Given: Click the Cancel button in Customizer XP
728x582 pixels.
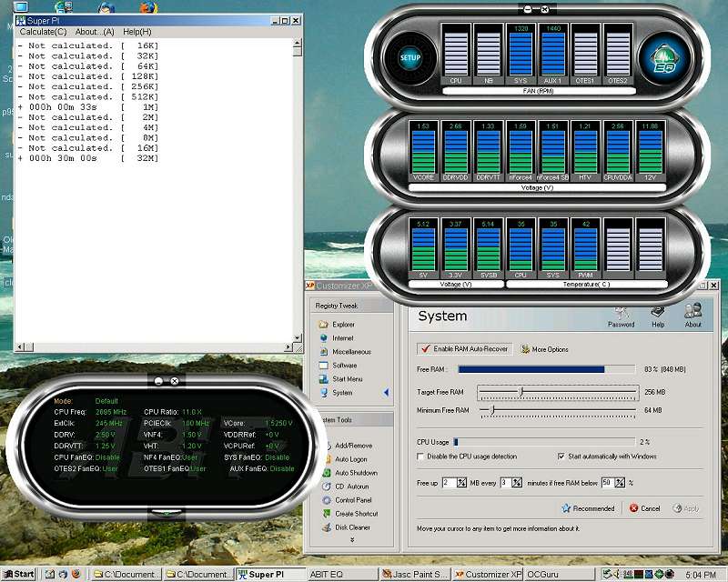Looking at the screenshot, I should coord(644,508).
